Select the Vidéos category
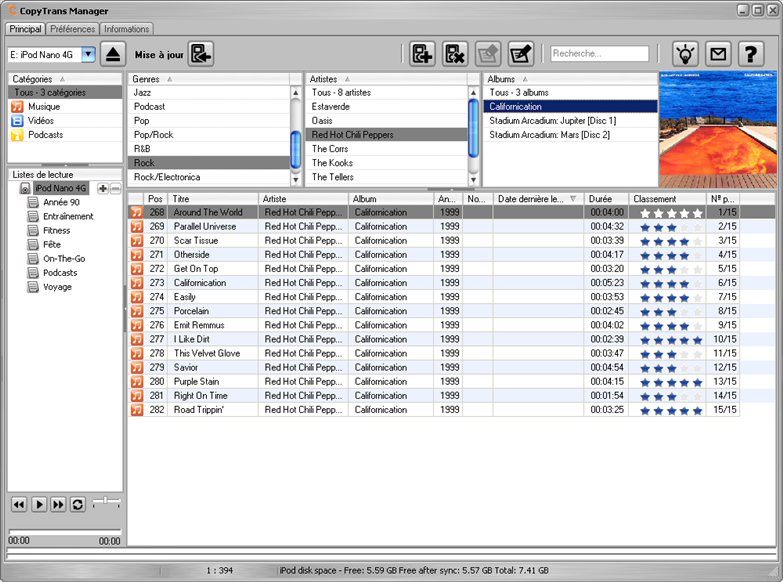 (x=65, y=120)
